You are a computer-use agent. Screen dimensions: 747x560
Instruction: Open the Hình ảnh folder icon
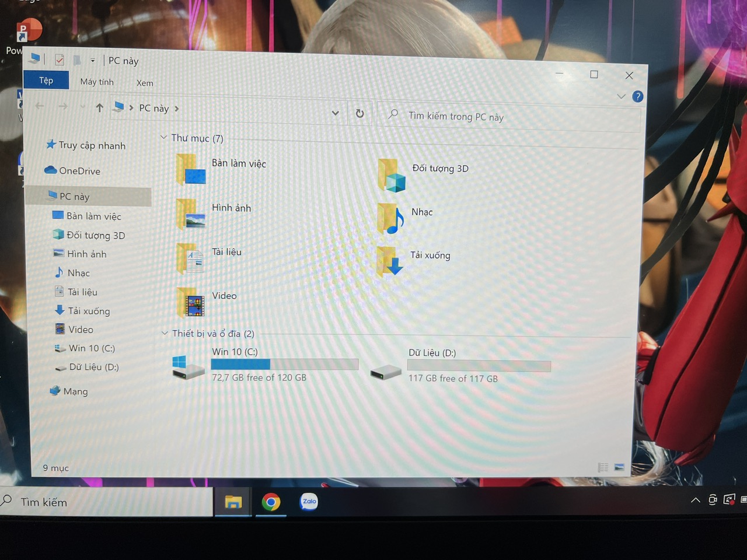(191, 214)
